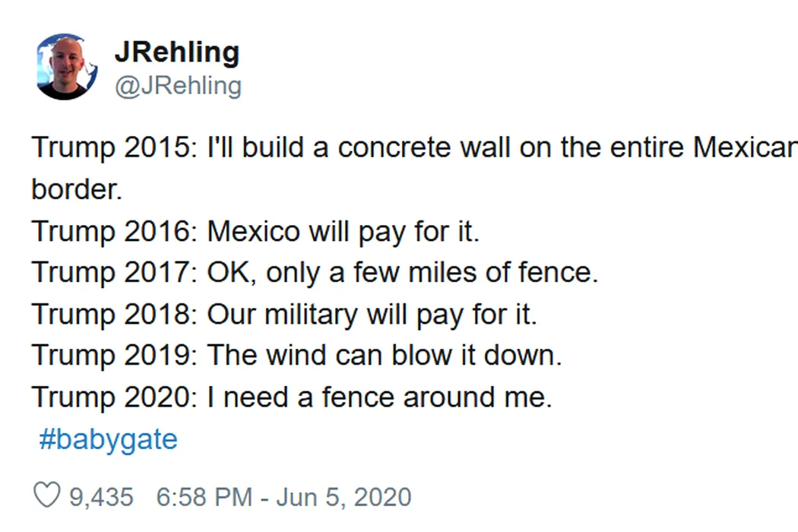Click the 'Trump 2017:' text label
798x532 pixels.
(114, 272)
